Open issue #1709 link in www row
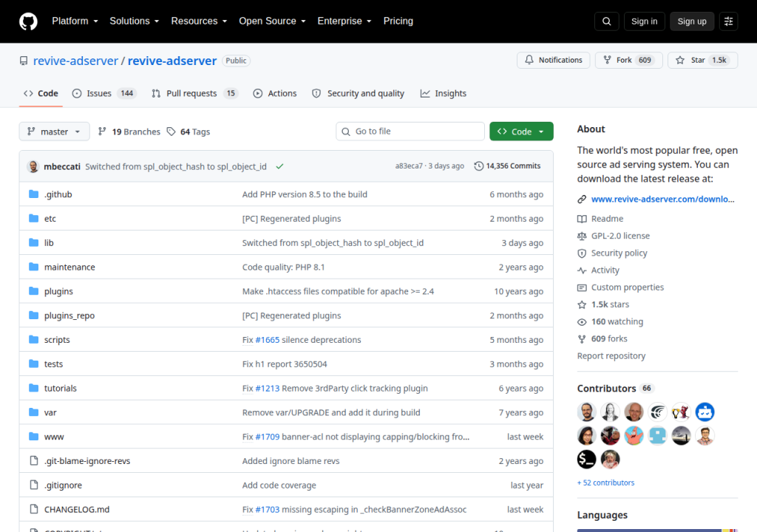 pyautogui.click(x=268, y=437)
